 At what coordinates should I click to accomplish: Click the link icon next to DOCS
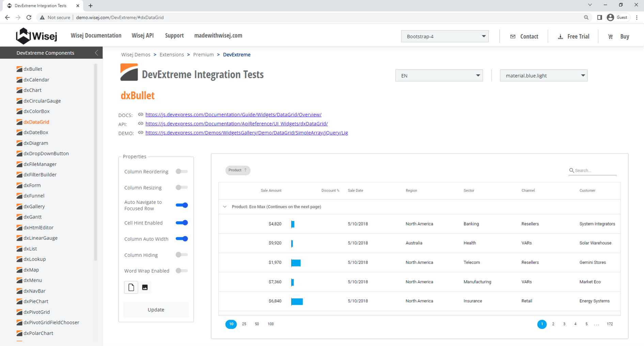(140, 115)
